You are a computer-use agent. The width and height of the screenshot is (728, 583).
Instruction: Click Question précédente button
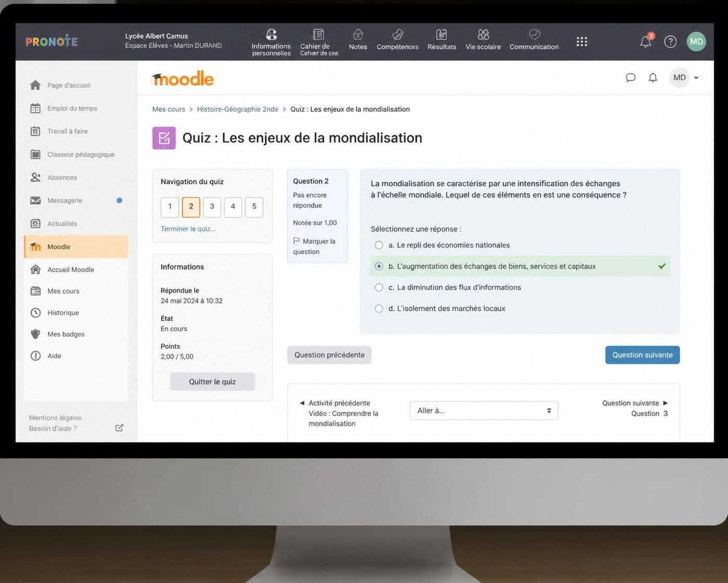(329, 355)
